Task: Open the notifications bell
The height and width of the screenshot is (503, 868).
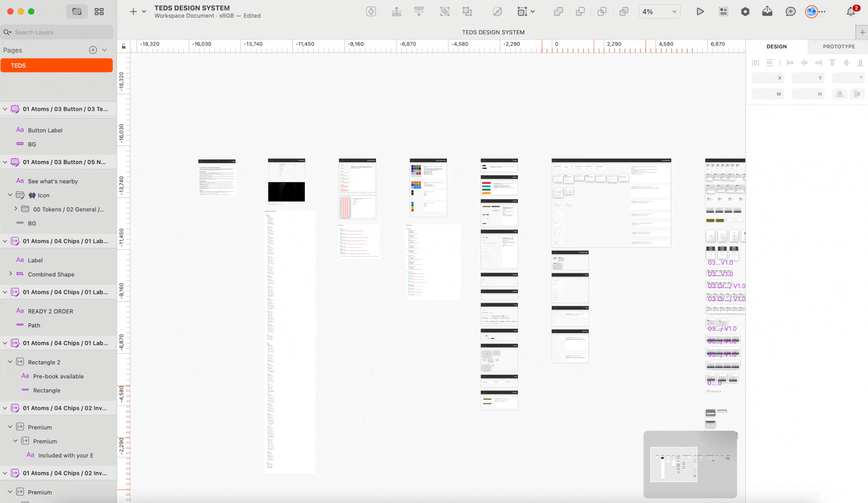Action: [x=850, y=11]
